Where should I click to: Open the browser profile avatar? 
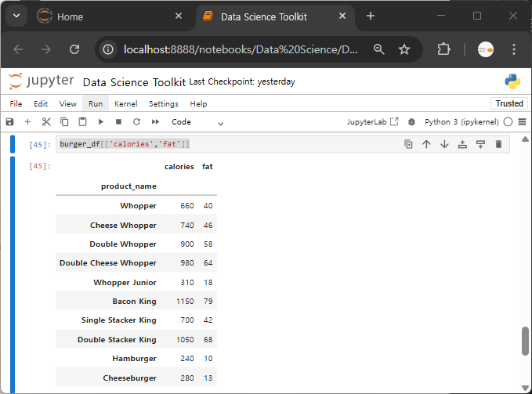[486, 49]
